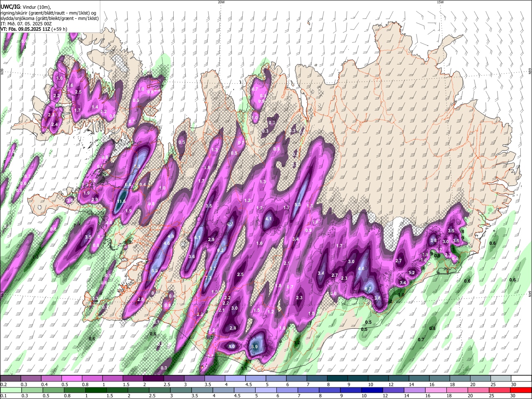Viewport: 532px width, 399px height.
Task: Click the 'slydda/snjókoma' legend description line
Action: point(49,18)
